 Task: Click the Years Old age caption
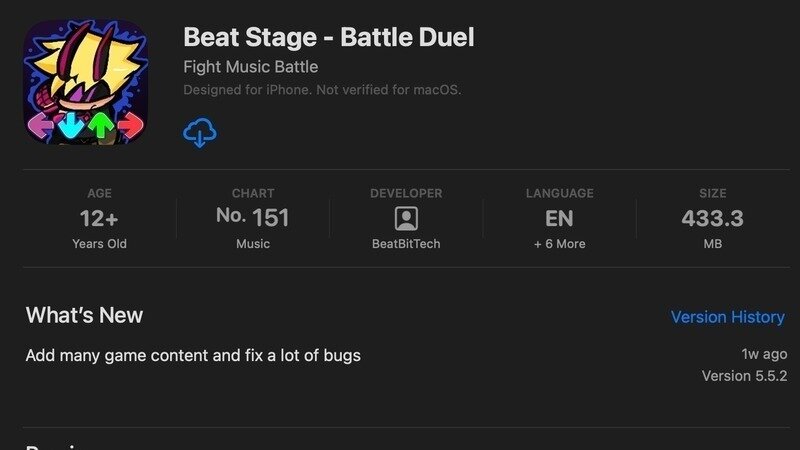click(99, 244)
